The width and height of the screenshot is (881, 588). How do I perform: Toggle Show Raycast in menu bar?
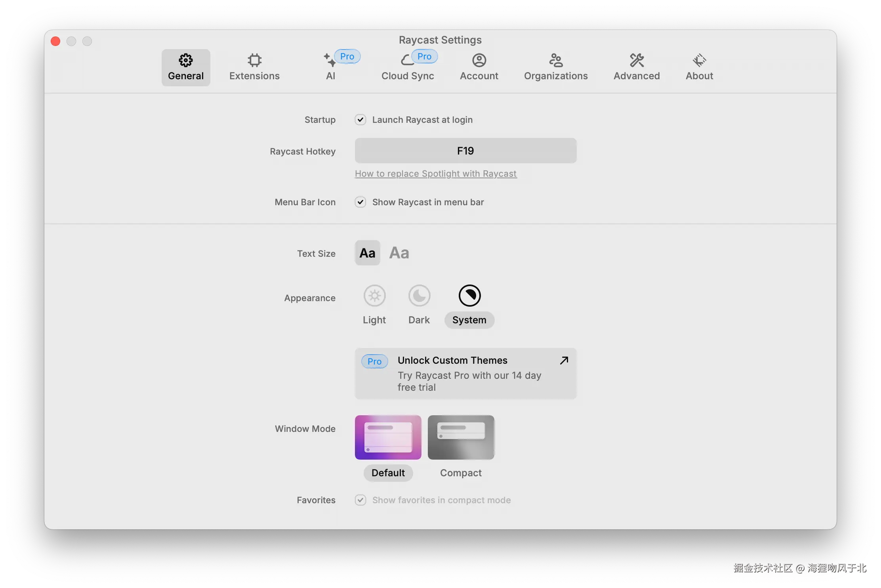[x=360, y=202]
